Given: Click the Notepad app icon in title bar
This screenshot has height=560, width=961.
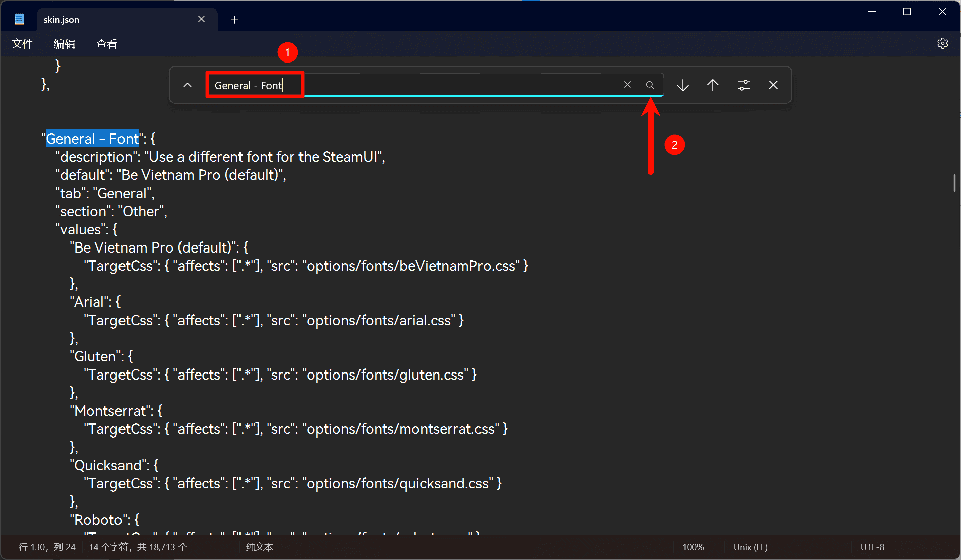Looking at the screenshot, I should coord(19,20).
